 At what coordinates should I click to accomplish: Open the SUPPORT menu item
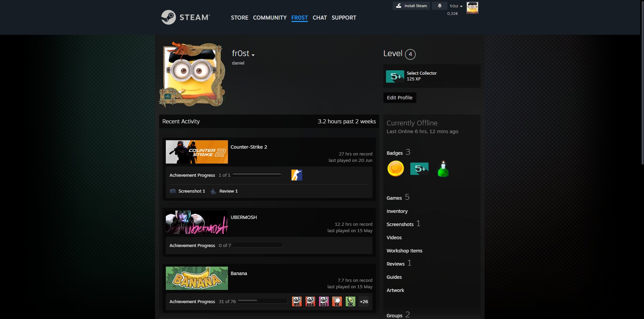[344, 18]
